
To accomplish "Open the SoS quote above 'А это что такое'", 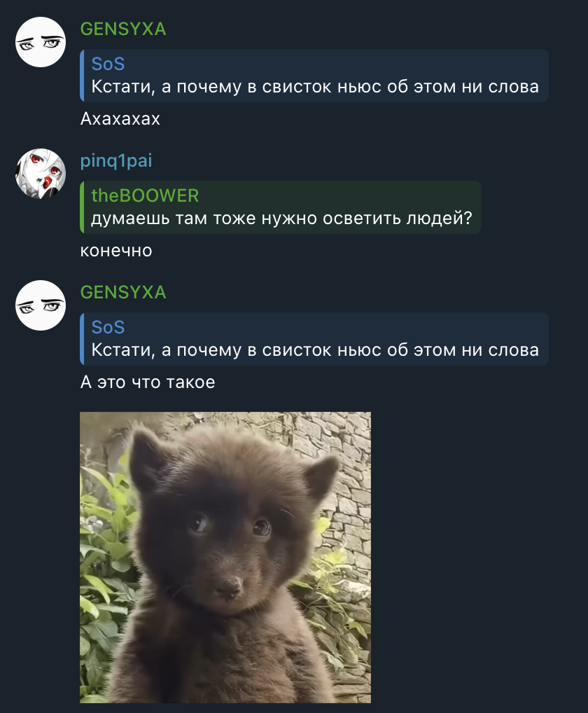I will tap(314, 339).
